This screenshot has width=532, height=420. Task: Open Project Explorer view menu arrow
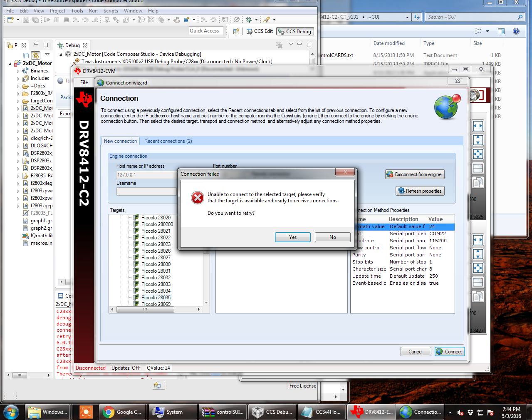click(x=47, y=55)
